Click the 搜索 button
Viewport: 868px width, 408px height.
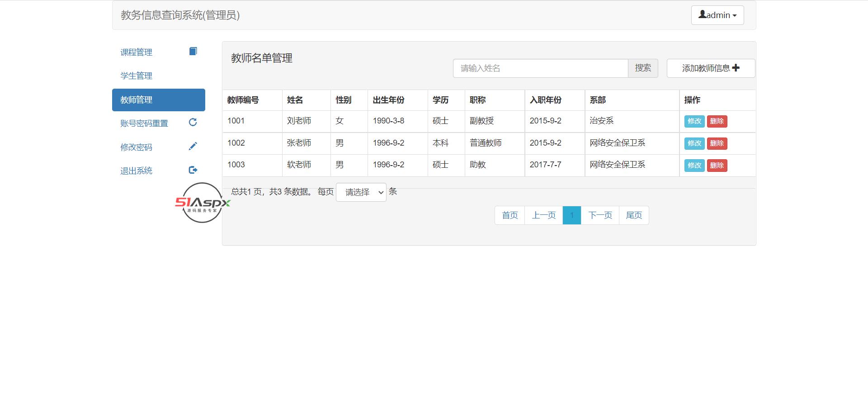point(643,68)
